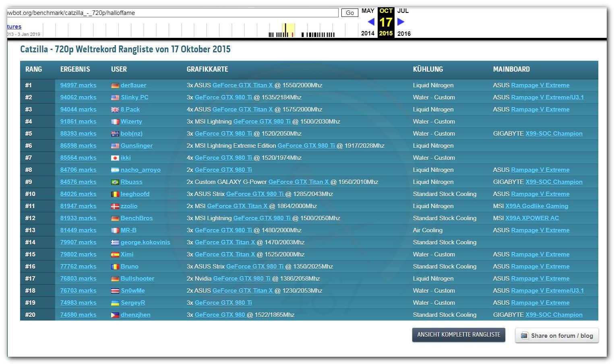This screenshot has width=614, height=364.
Task: Click the French flag next to Wizerty
Action: (115, 122)
